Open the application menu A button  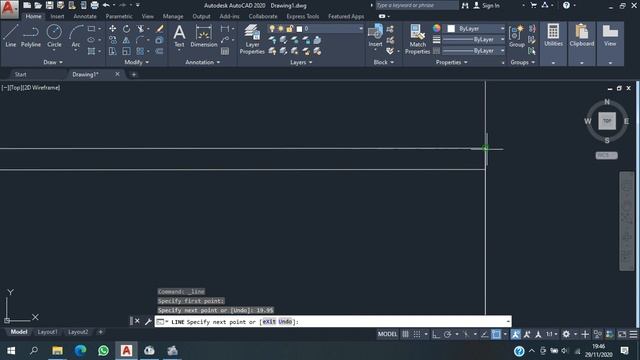9,9
